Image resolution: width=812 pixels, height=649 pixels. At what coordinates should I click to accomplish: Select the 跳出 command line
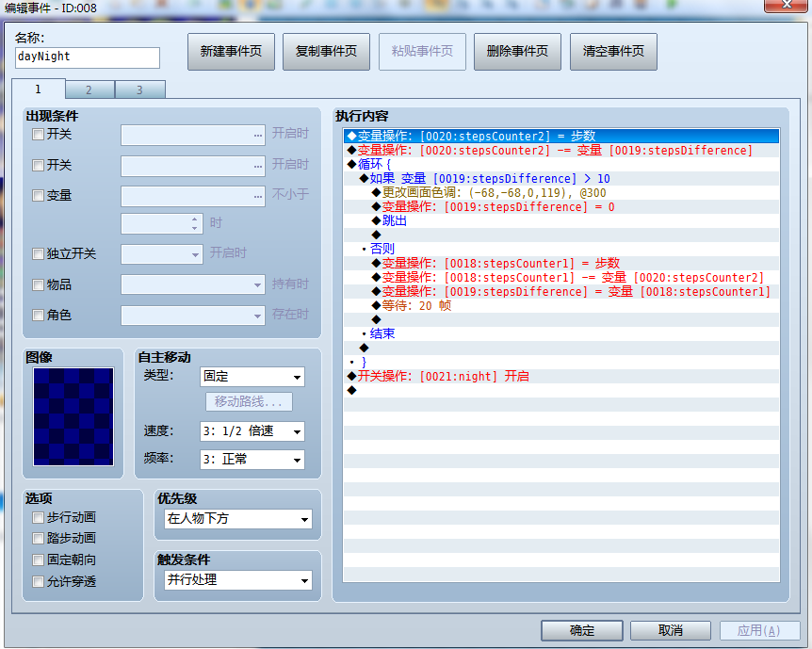point(561,220)
